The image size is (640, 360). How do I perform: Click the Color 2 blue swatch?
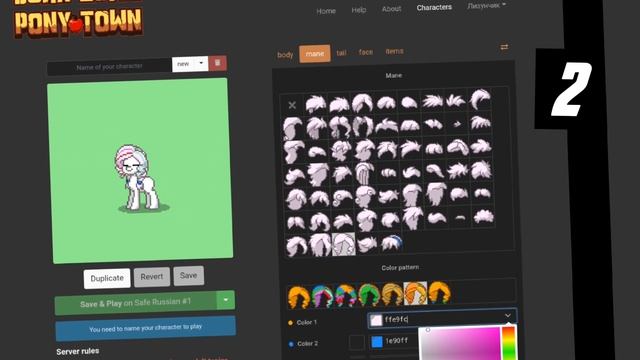coord(377,342)
